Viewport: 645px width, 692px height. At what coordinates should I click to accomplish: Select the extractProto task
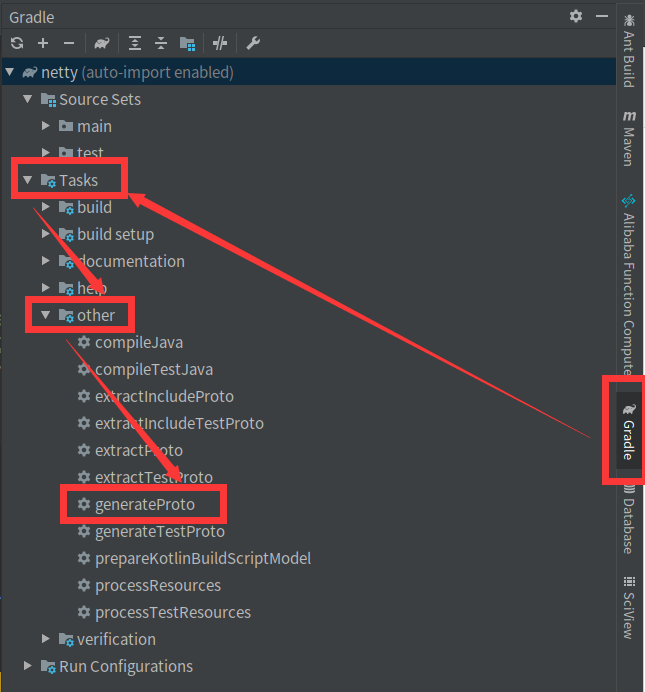tap(139, 450)
